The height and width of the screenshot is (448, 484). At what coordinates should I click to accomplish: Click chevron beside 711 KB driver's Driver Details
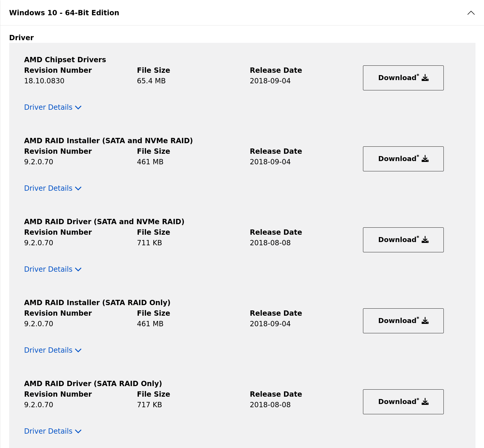tap(78, 270)
